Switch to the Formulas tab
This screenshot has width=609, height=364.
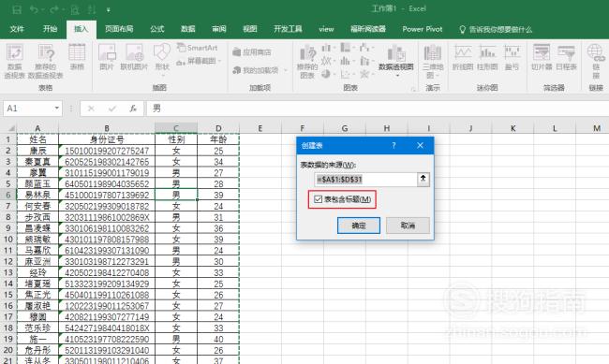pos(156,29)
